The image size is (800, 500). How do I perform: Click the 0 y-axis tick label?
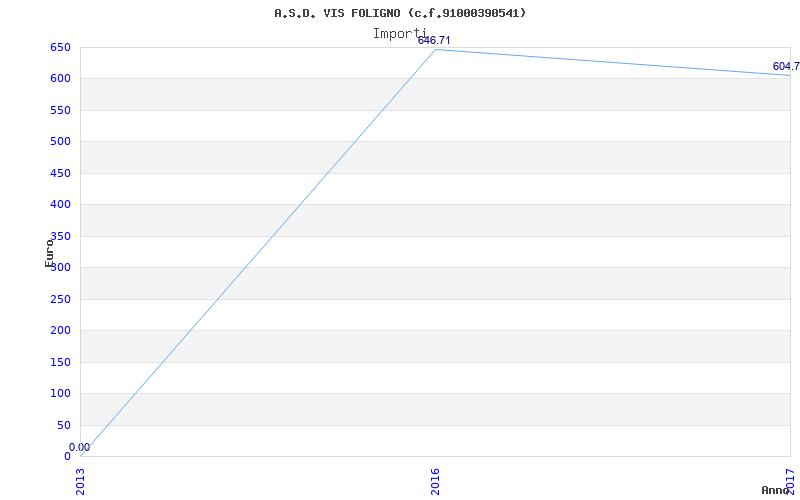pos(67,456)
